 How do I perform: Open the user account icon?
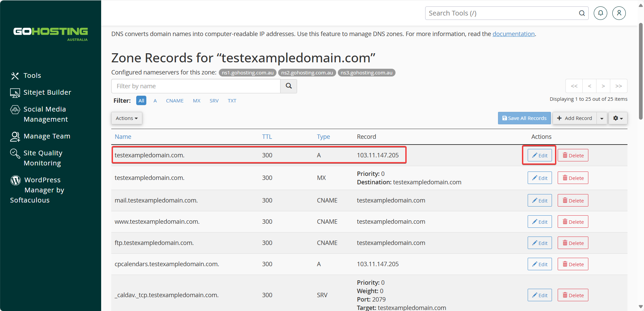[x=619, y=13]
